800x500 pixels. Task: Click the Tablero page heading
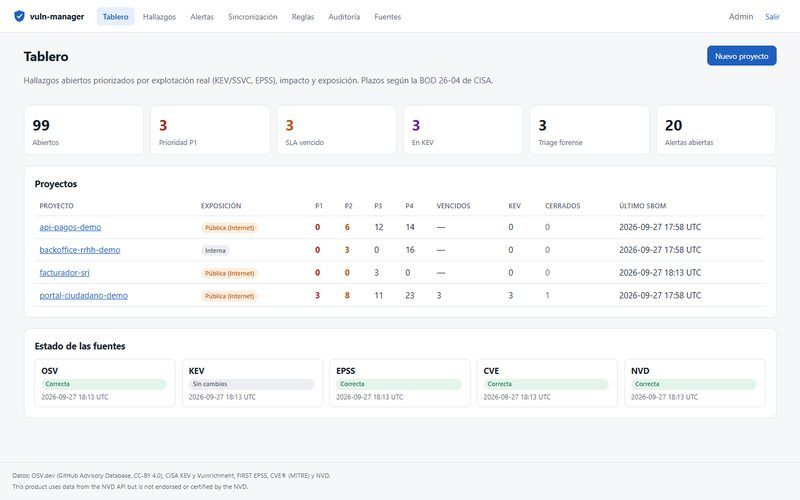[x=46, y=56]
